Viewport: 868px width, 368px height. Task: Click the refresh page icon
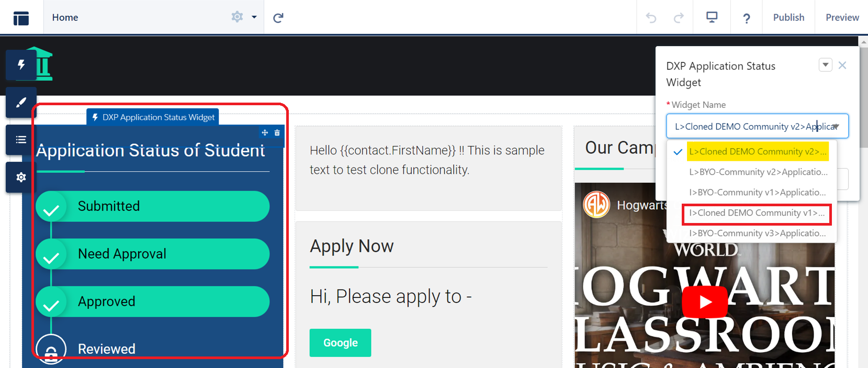tap(278, 18)
